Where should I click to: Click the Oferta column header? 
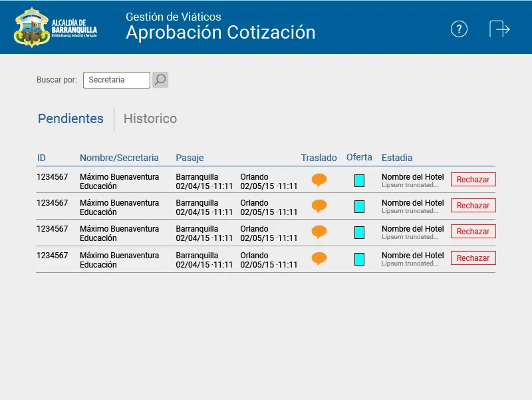359,157
